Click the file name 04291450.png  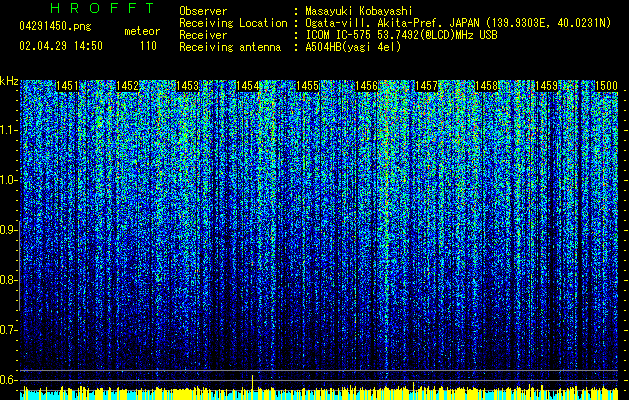pos(55,26)
